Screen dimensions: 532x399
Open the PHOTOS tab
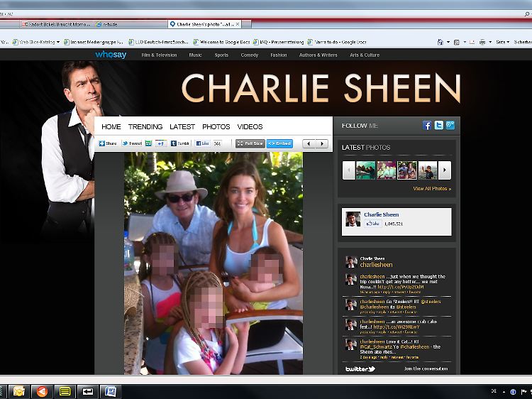point(216,126)
